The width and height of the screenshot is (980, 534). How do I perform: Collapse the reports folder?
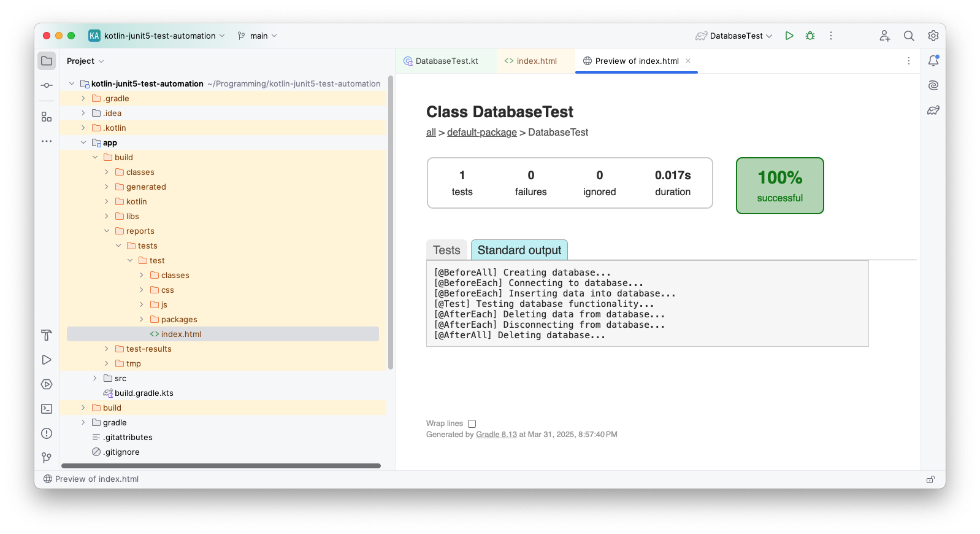click(107, 231)
